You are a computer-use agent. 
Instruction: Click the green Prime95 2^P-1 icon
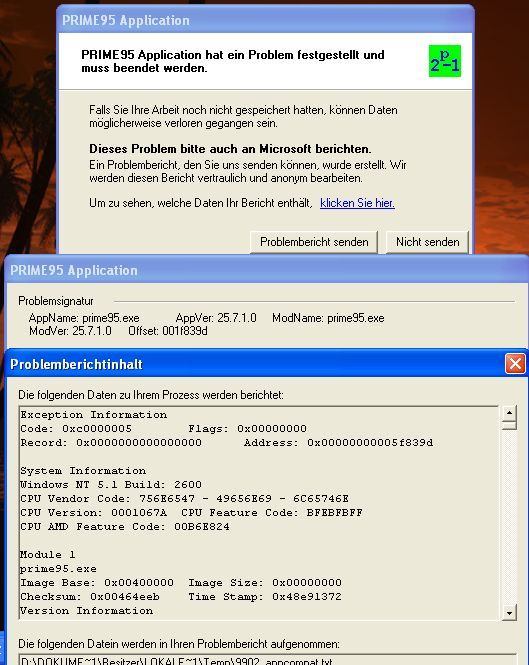coord(445,61)
